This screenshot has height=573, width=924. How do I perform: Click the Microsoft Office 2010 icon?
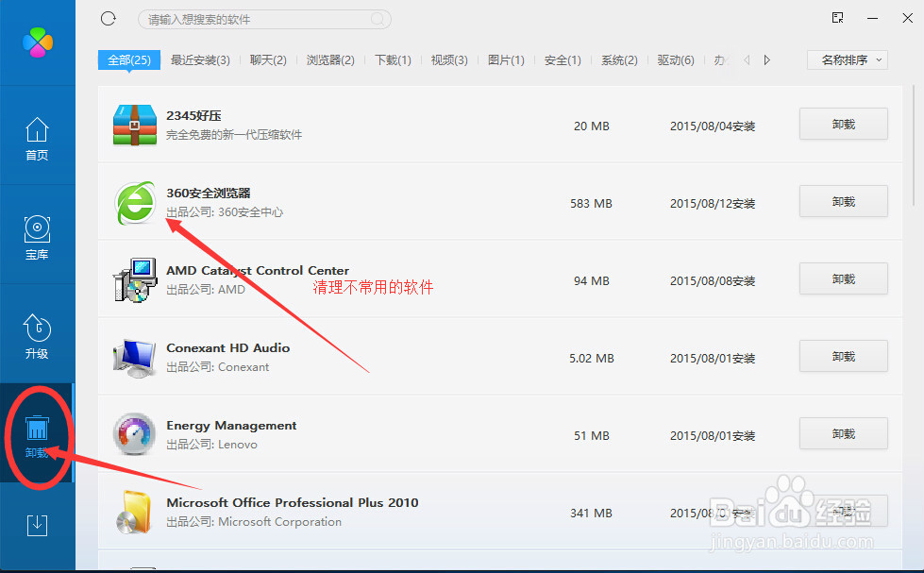[134, 512]
